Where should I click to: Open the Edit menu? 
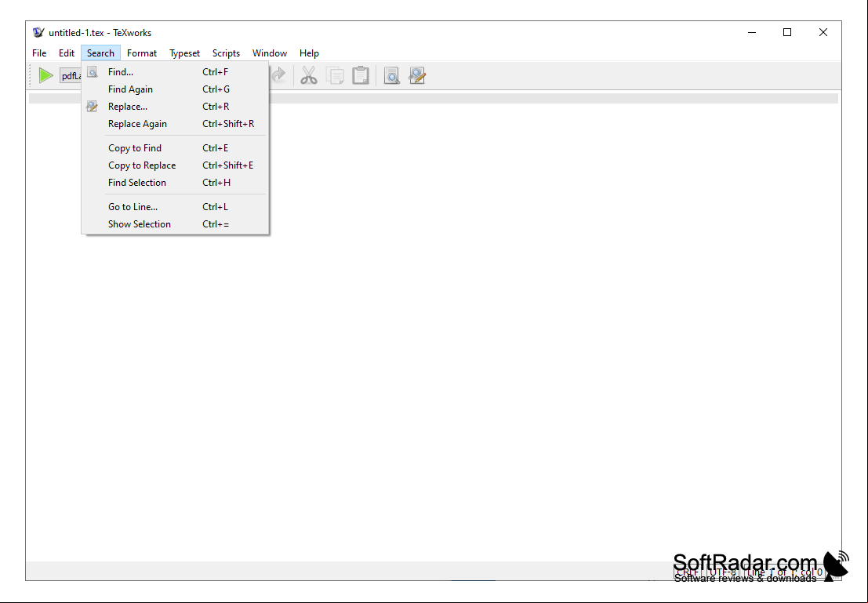click(67, 53)
